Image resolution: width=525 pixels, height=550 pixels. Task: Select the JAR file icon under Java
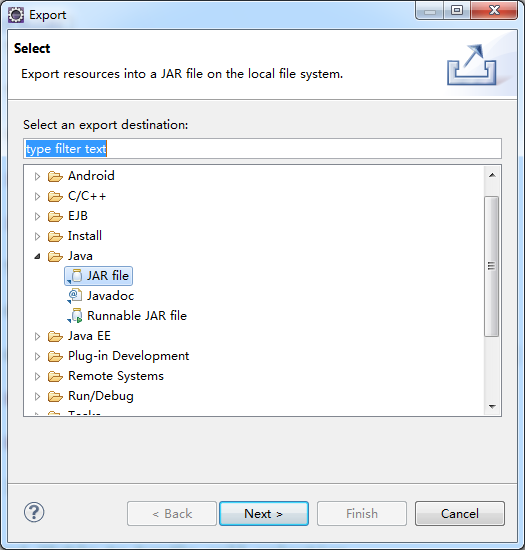(x=75, y=276)
